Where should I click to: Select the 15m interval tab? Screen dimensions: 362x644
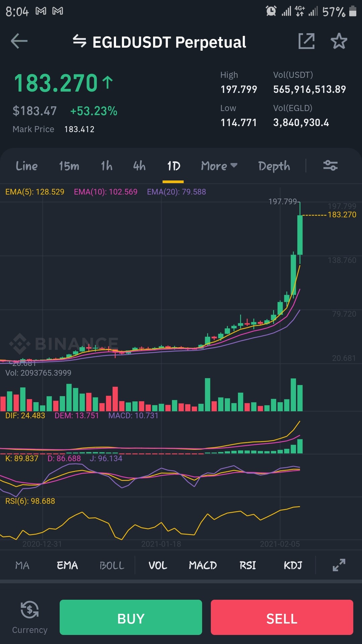69,166
